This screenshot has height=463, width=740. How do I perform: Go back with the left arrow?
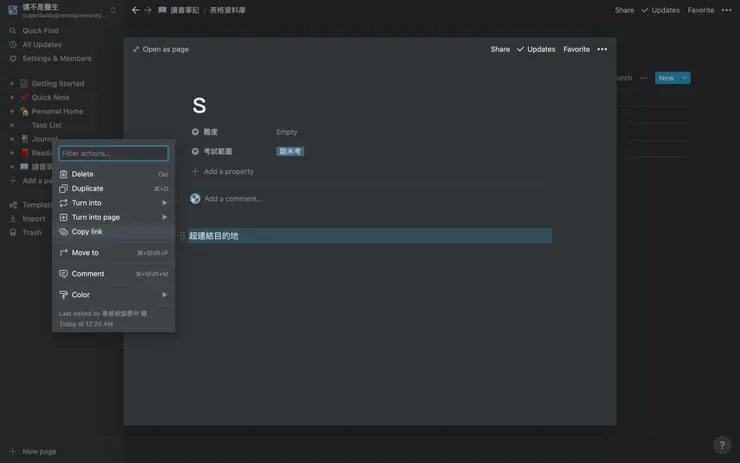click(135, 10)
